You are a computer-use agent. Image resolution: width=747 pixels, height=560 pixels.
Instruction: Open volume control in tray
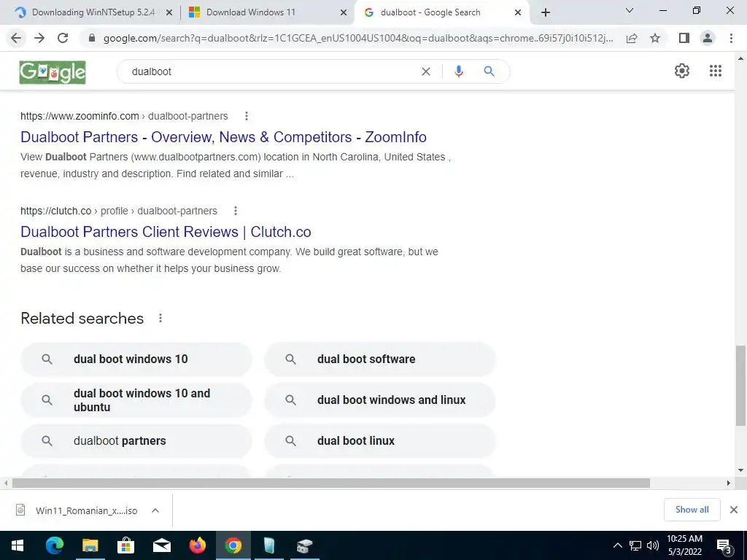click(x=653, y=545)
